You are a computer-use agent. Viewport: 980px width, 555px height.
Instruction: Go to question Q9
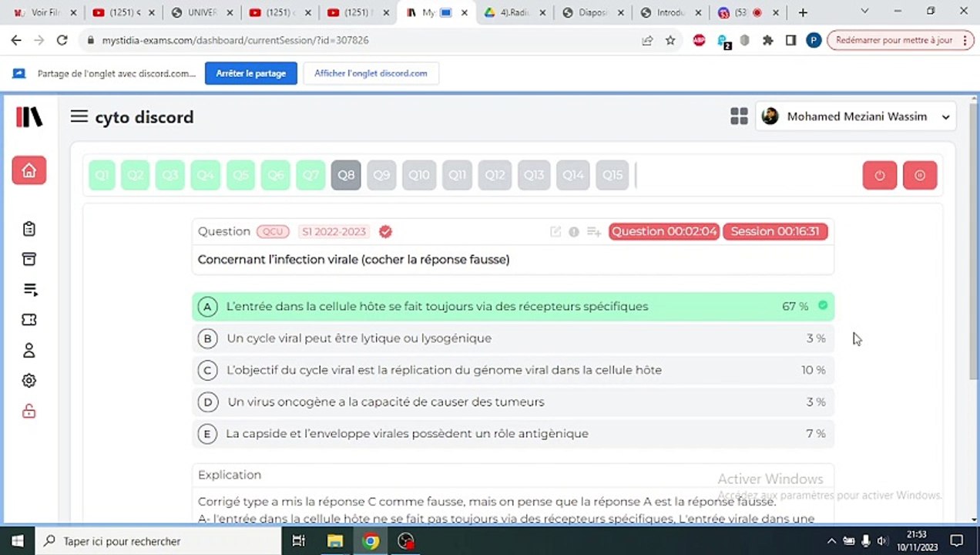pos(381,175)
